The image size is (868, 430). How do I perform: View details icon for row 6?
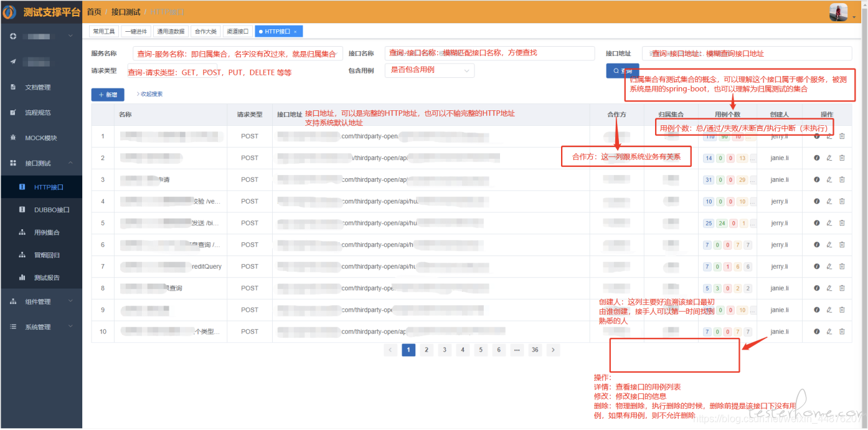tap(817, 245)
